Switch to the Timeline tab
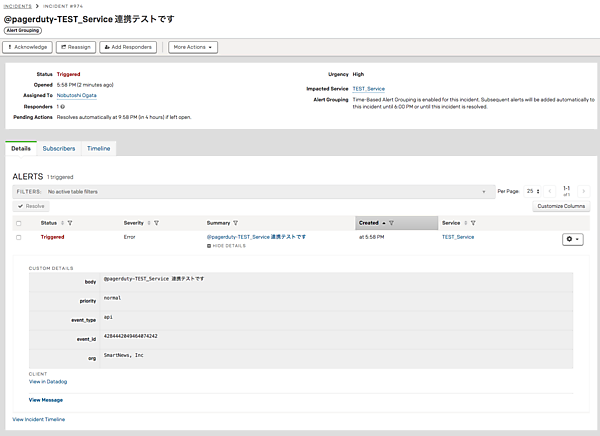The width and height of the screenshot is (600, 436). coord(98,148)
